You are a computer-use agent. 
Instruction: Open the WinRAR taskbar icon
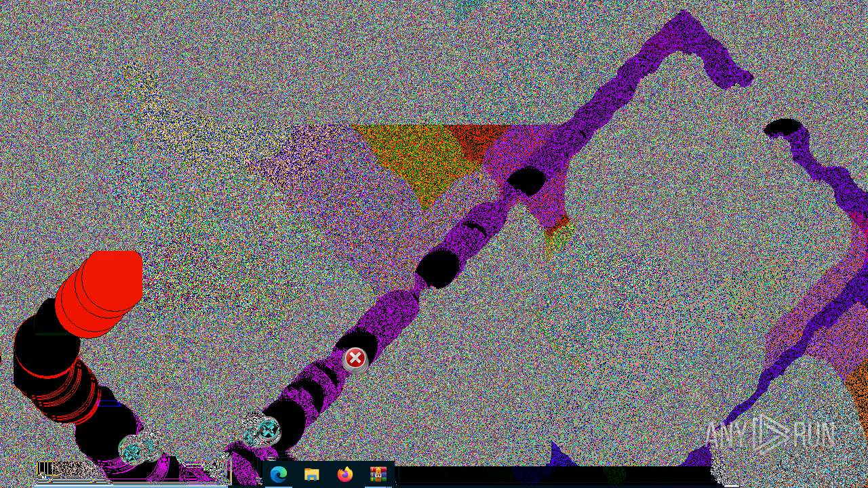coord(378,474)
